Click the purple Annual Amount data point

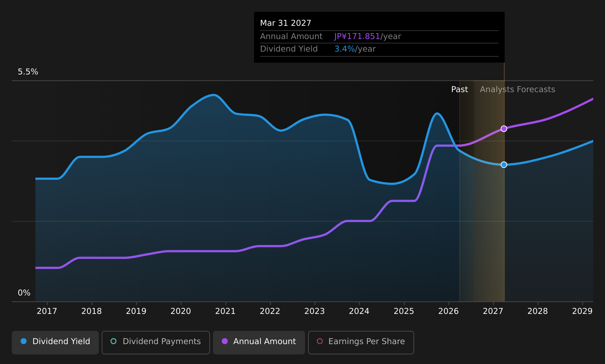[504, 129]
